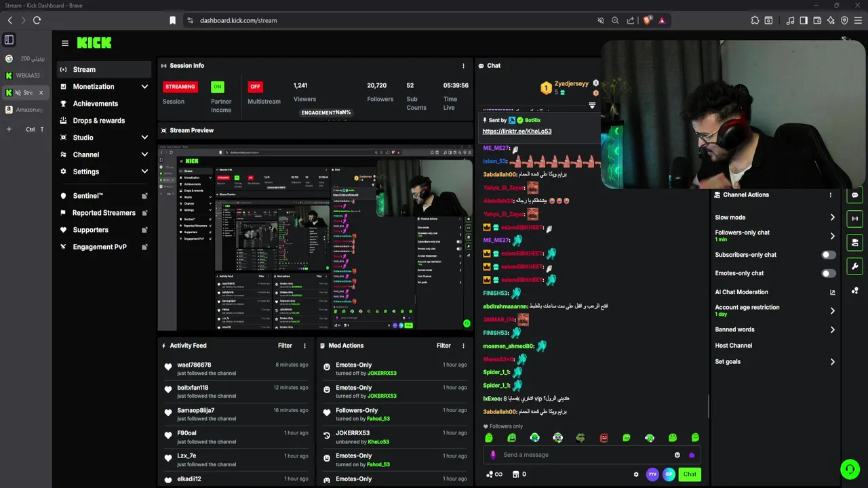
Task: Open Drops & rewards in sidebar
Action: (104, 121)
